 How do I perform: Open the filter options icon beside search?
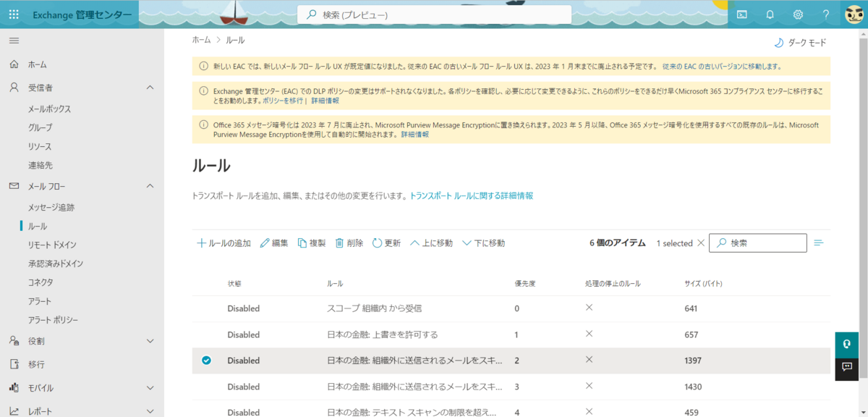819,243
